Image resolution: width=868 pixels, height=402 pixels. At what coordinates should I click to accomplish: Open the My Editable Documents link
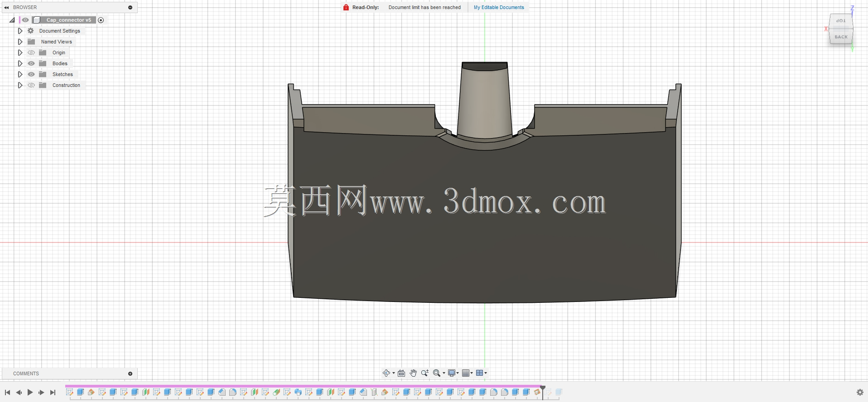[x=499, y=7]
